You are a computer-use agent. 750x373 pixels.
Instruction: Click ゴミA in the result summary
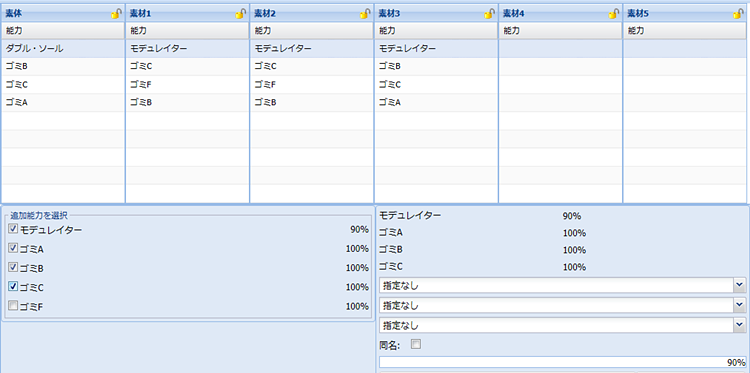tap(391, 233)
